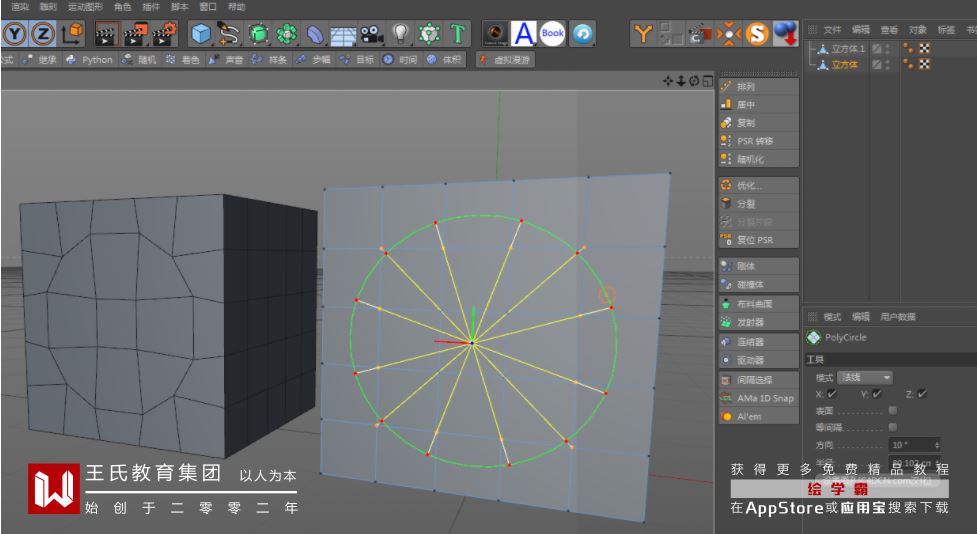Click the MoGraph cloner icon
Screen dimensions: 977x534
click(x=429, y=34)
